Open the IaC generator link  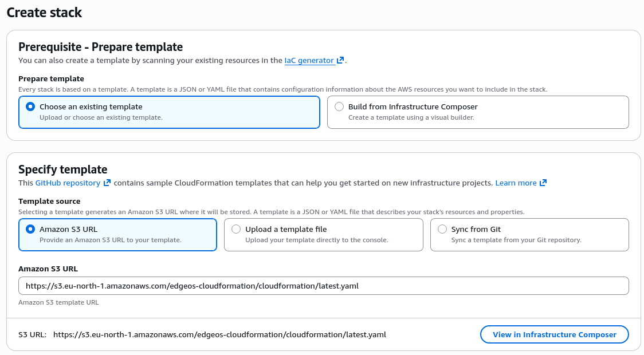tap(310, 60)
